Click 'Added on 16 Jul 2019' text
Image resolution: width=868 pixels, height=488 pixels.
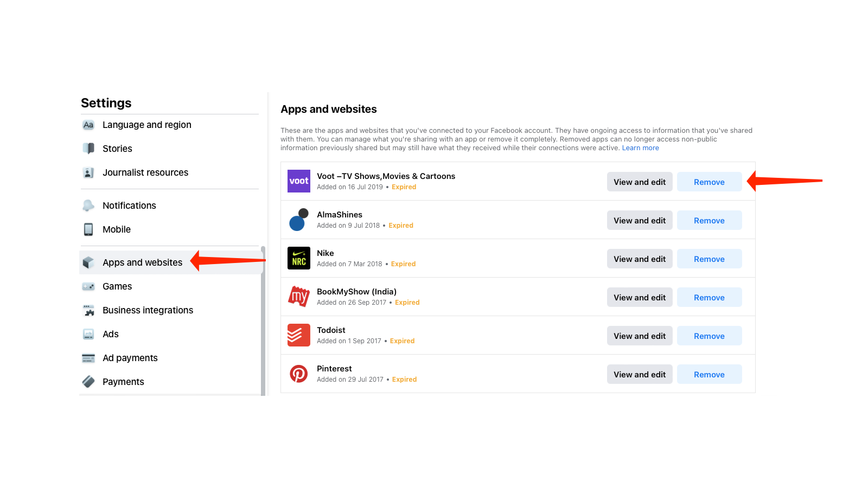point(350,187)
